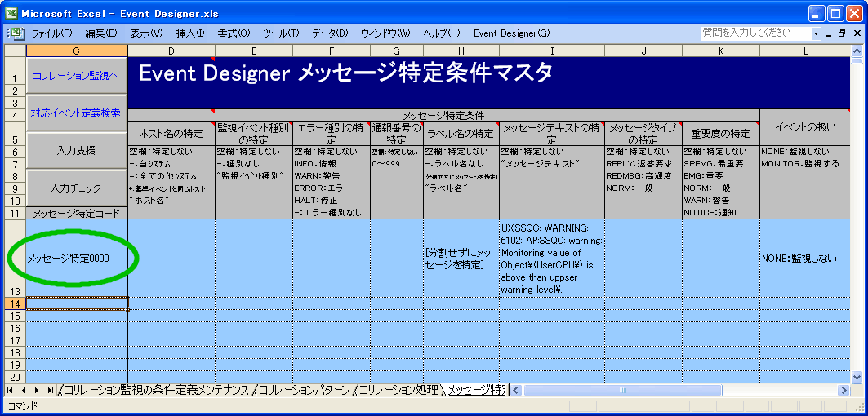
Task: Click the Event Designer メッセージ特定条件マスタ title
Action: click(345, 73)
